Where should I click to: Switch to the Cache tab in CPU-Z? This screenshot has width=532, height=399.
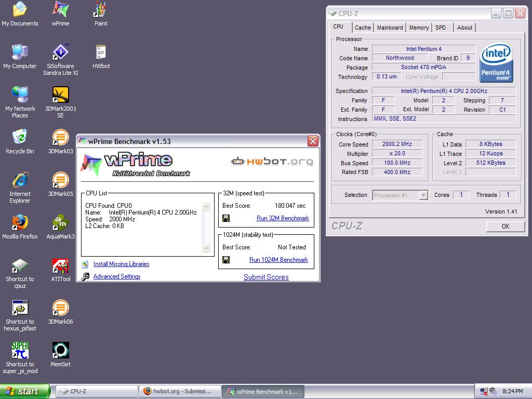click(x=363, y=28)
